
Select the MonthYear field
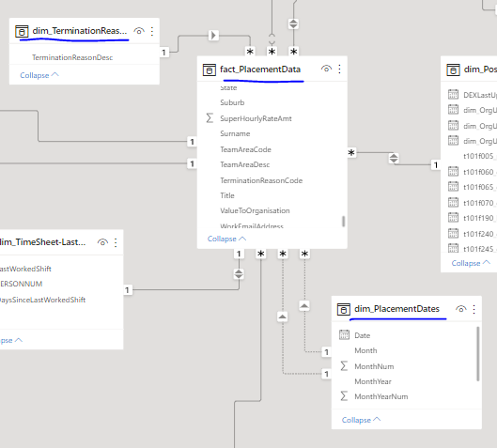(373, 381)
